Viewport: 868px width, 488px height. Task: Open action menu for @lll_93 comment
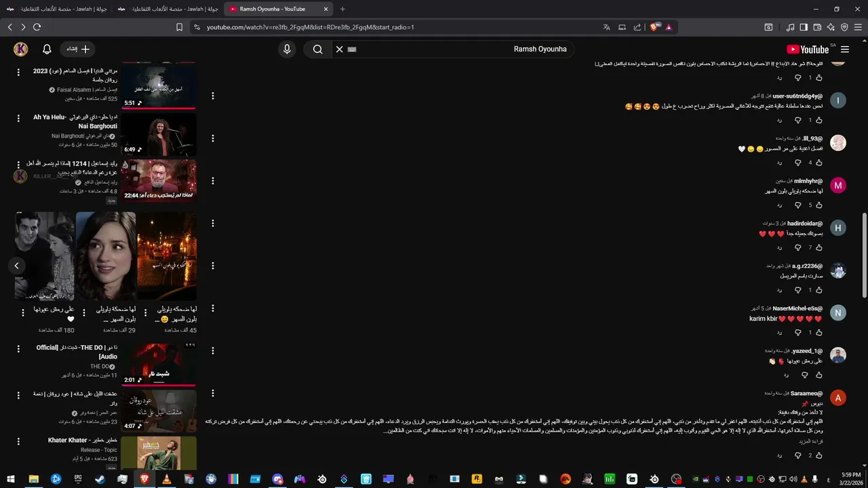point(213,138)
